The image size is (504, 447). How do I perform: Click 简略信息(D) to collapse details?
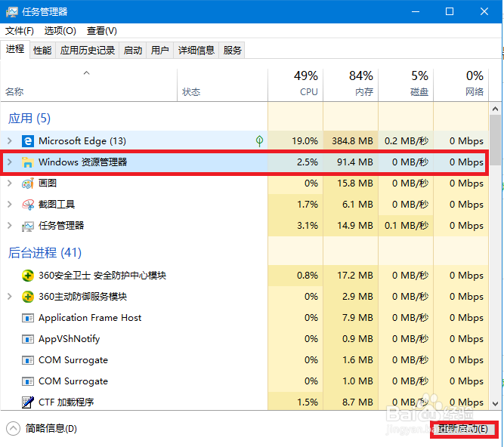[x=51, y=429]
